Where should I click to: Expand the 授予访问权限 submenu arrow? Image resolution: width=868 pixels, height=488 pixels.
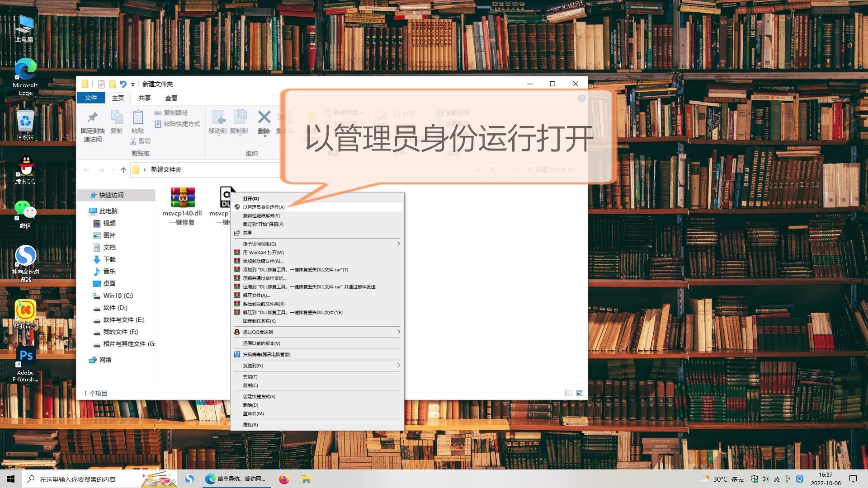coord(398,244)
